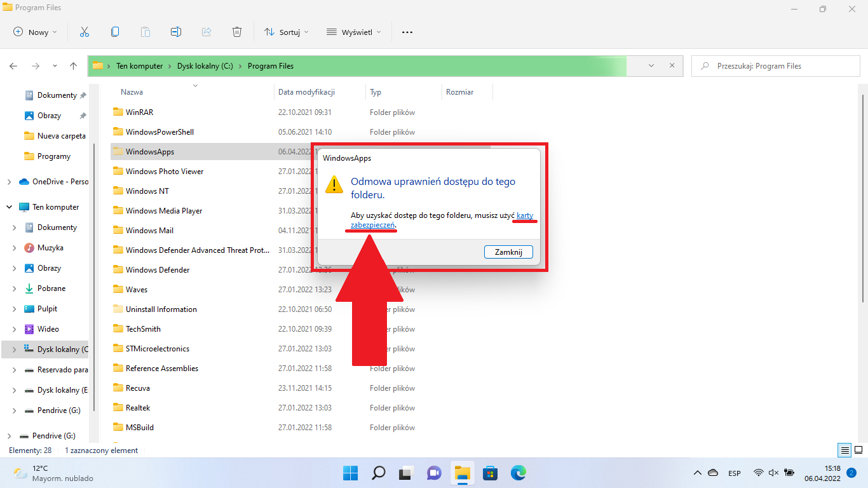The image size is (868, 488).
Task: Expand Muzyka node in sidebar
Action: click(14, 248)
